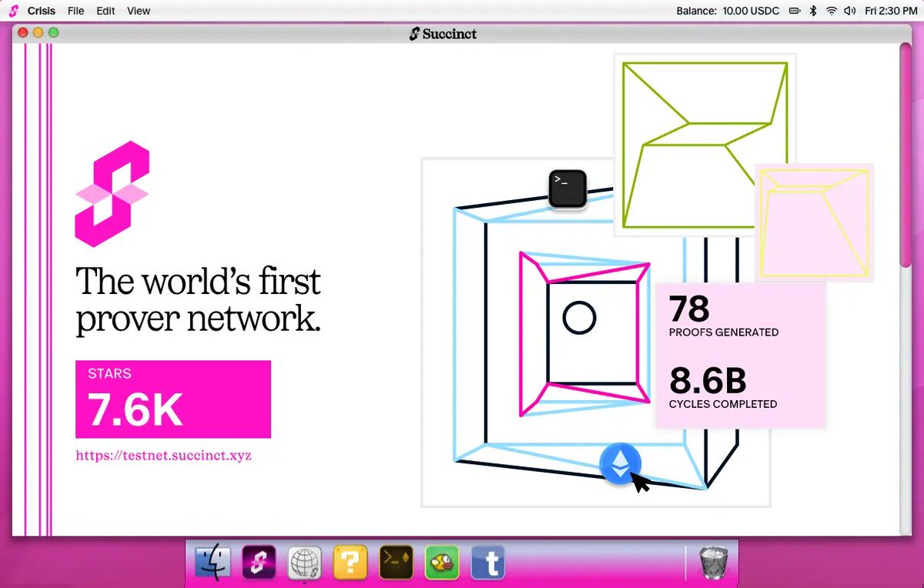The image size is (924, 588).
Task: Click the STARS 7.6K counter box
Action: tap(172, 399)
